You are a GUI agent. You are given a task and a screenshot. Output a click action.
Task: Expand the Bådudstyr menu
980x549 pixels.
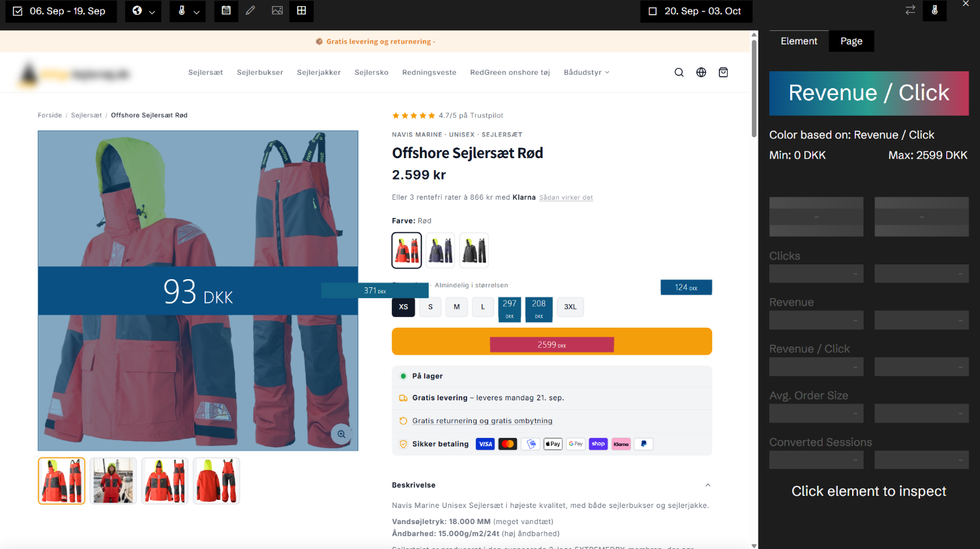click(586, 72)
